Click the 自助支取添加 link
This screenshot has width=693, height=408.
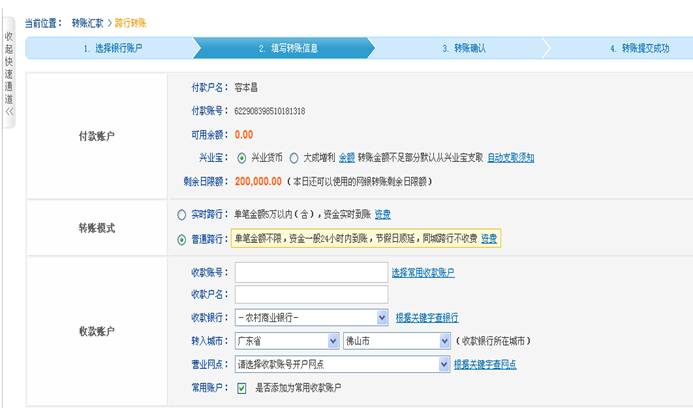pos(511,157)
